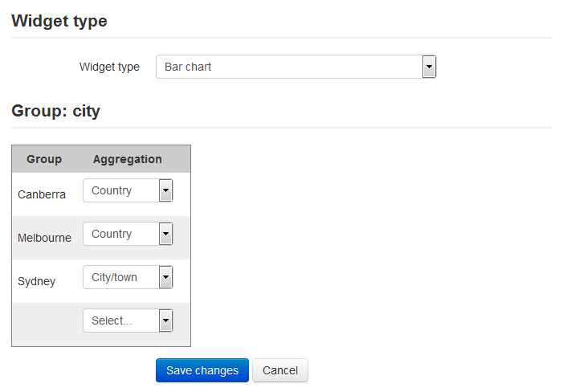The height and width of the screenshot is (392, 563).
Task: Select the Sydney group row label
Action: (36, 281)
